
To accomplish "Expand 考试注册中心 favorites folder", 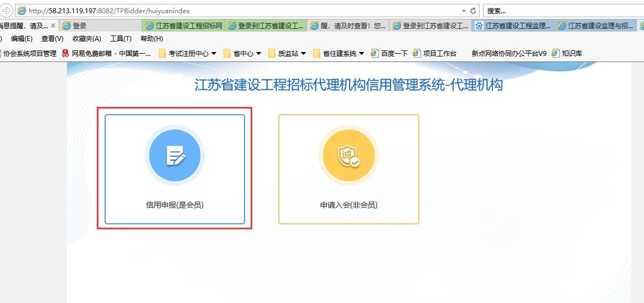I will 188,53.
